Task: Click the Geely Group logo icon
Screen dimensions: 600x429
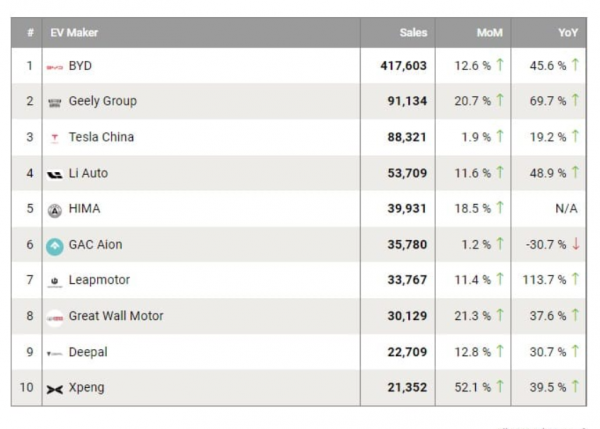Action: [x=54, y=102]
